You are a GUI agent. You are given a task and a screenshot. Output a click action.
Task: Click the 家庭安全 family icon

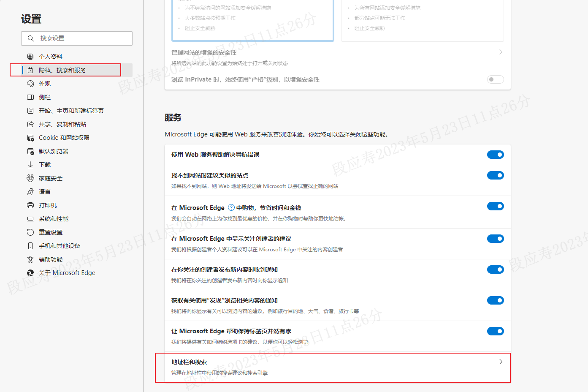pos(30,178)
